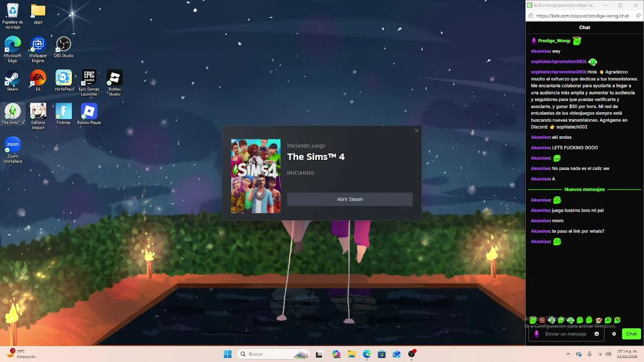The width and height of the screenshot is (644, 362).
Task: Click "te paso el link por whats?" message
Action: [578, 231]
